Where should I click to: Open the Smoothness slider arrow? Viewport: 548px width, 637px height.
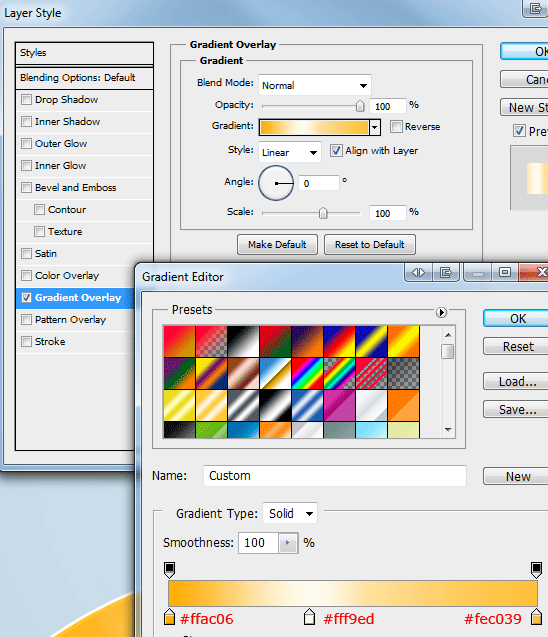point(288,543)
